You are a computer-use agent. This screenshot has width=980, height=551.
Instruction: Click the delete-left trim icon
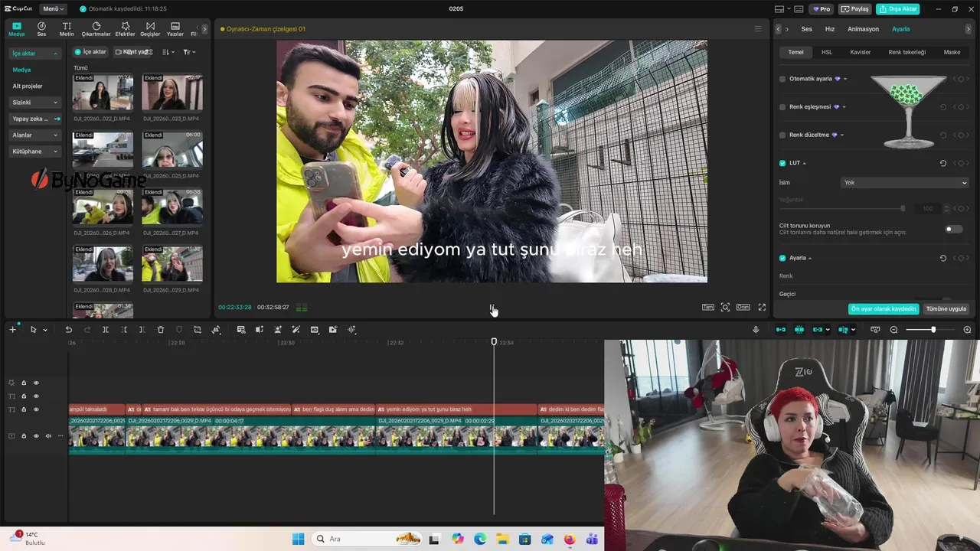(124, 330)
